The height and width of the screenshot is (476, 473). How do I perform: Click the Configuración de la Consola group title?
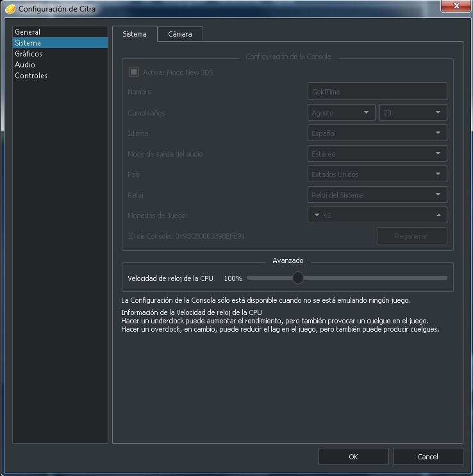pos(288,56)
